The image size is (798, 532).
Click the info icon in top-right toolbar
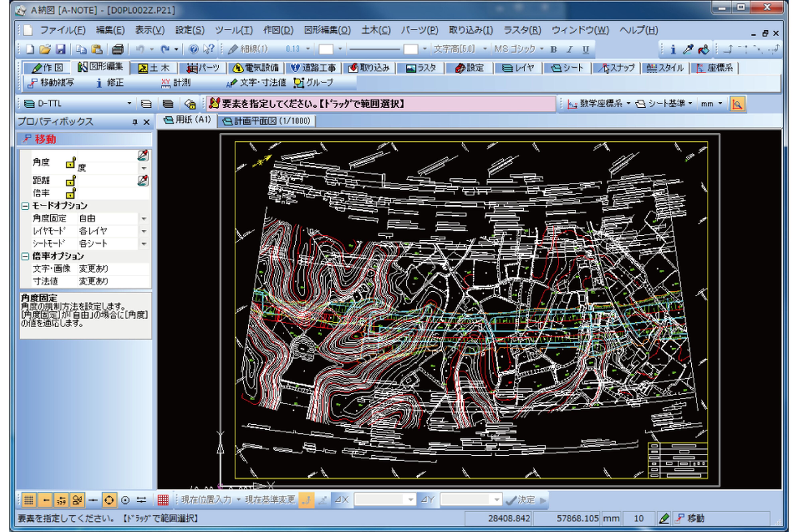point(673,49)
